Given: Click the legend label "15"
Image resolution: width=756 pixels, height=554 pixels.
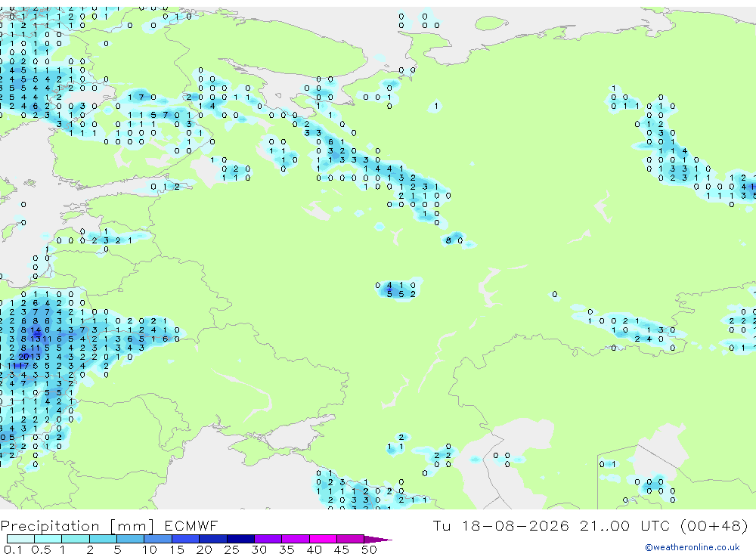Looking at the screenshot, I should click(176, 549).
